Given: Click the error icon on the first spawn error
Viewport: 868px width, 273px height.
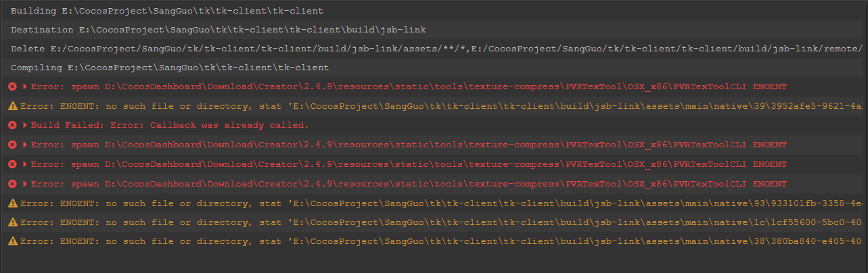Looking at the screenshot, I should point(12,86).
